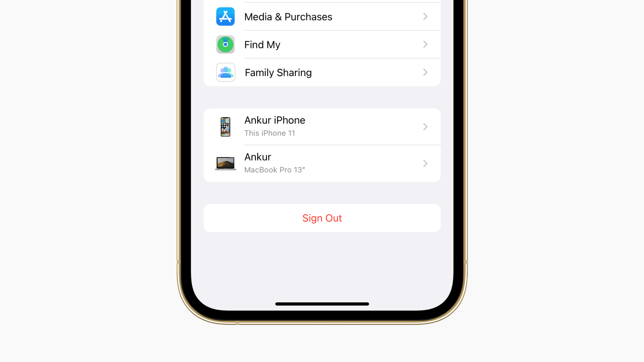Open Ankur MacBook Pro settings
644x362 pixels.
322,163
